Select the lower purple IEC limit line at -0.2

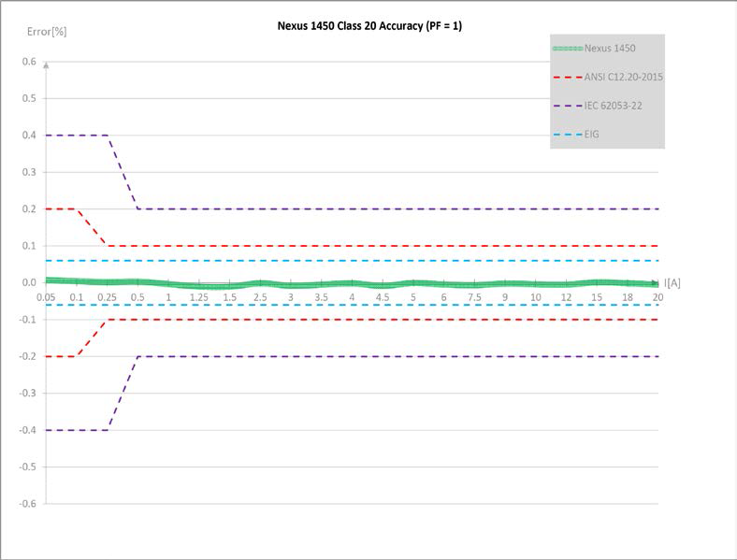[x=397, y=356]
